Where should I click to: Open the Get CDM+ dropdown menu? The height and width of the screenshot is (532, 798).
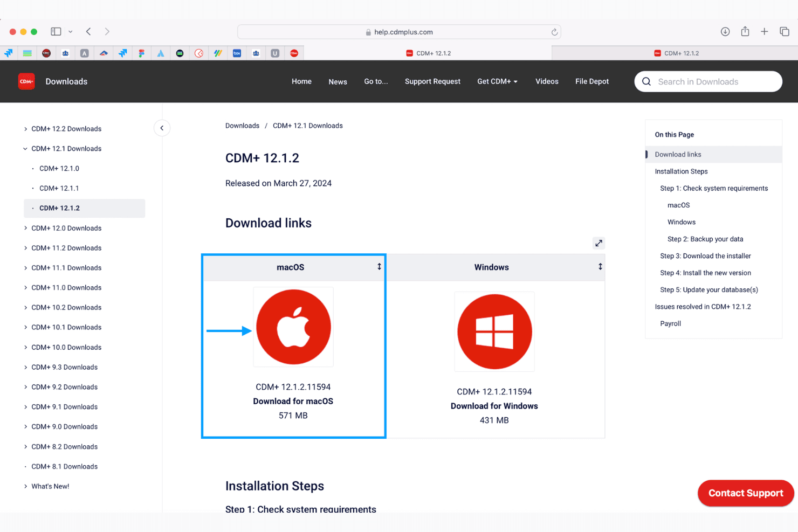click(x=497, y=81)
